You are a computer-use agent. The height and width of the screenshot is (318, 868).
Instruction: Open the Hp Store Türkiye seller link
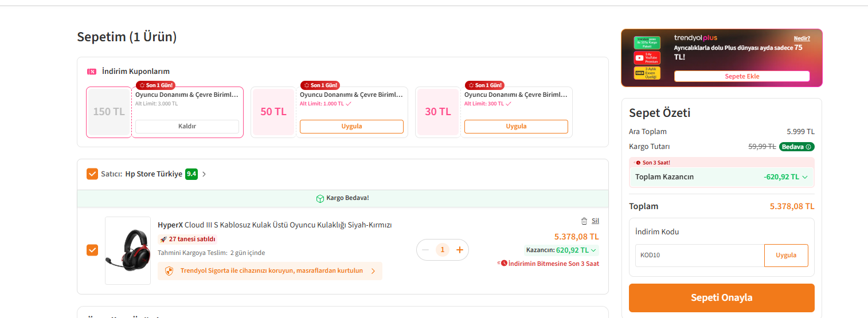click(x=154, y=174)
